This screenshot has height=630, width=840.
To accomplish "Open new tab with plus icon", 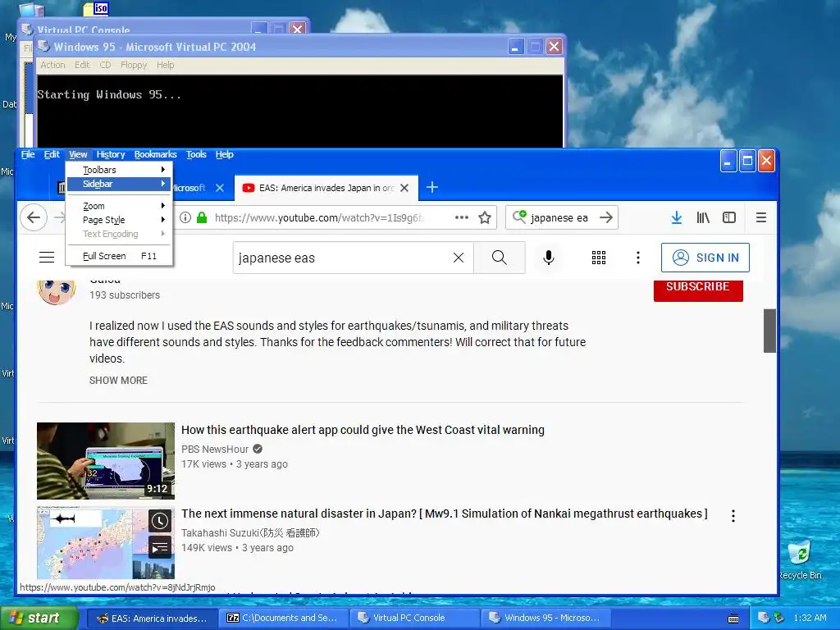I will pyautogui.click(x=432, y=188).
